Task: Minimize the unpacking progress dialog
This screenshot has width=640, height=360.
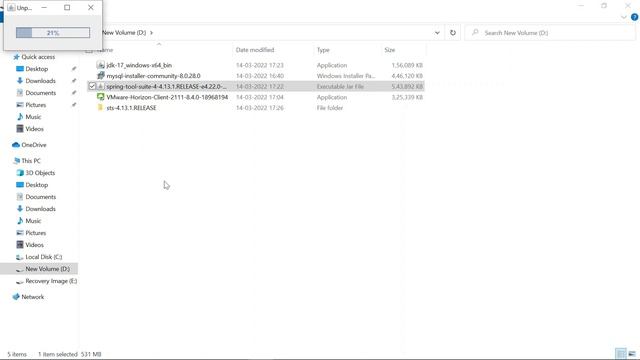Action: pyautogui.click(x=44, y=7)
